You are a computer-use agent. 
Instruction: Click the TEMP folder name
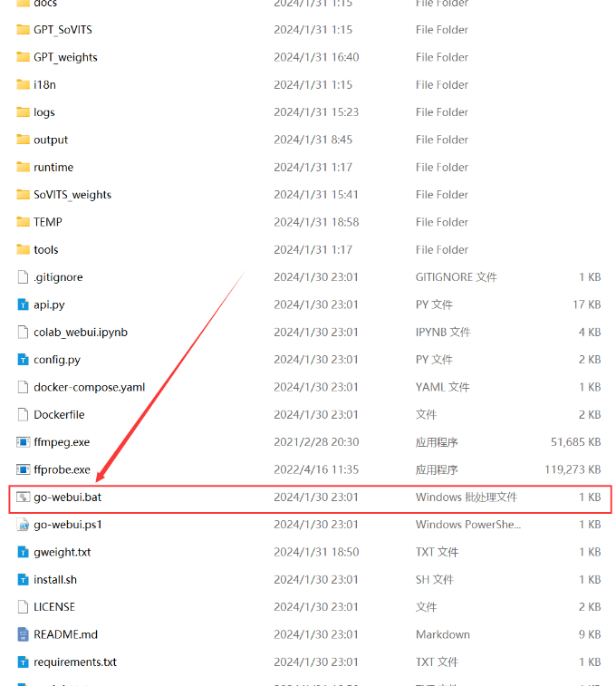pos(48,222)
